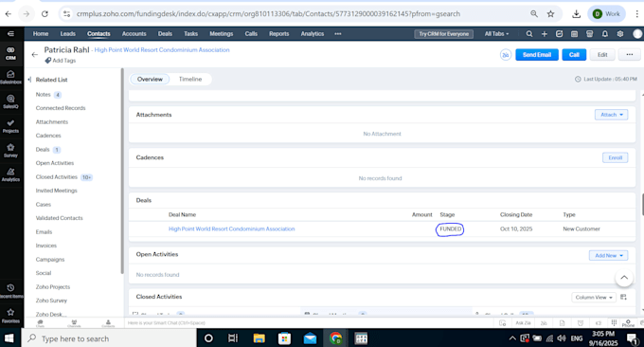Image resolution: width=644 pixels, height=347 pixels.
Task: Open account link next to Patricia Rahl
Action: pyautogui.click(x=162, y=49)
